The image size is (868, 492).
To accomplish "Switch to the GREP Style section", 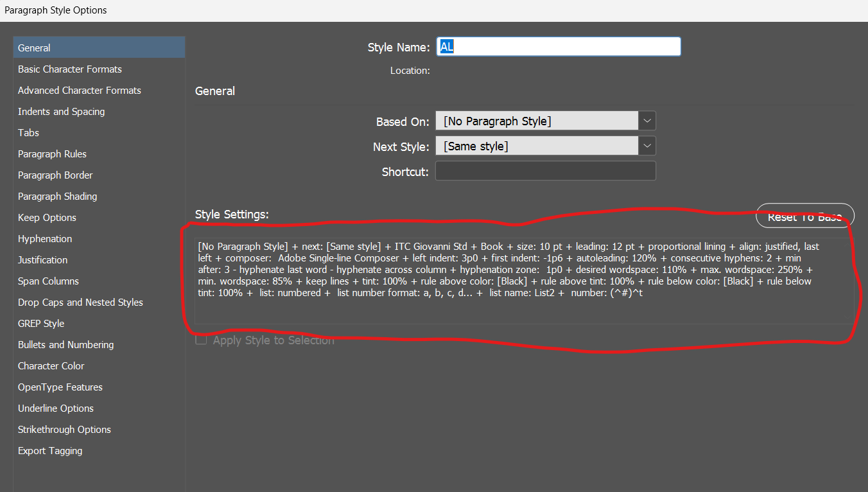I will (40, 323).
